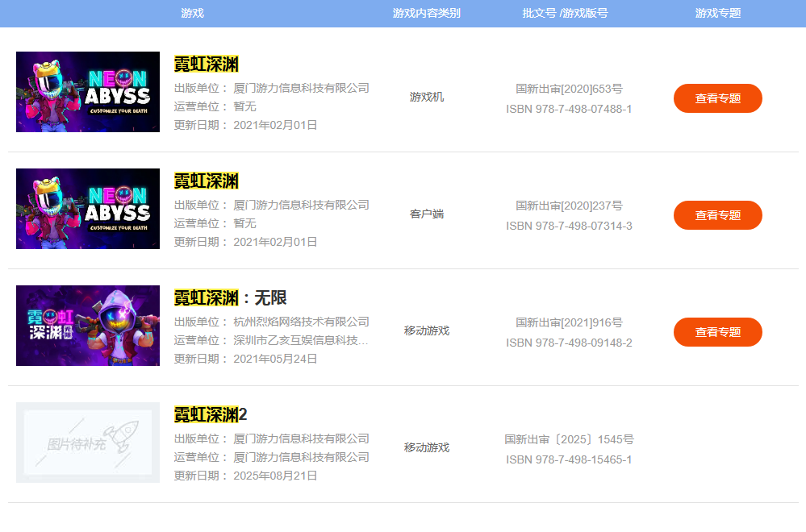Viewport: 806px width, 532px height.
Task: Select 移动游戏 in the 霓虹深渊：无限 row
Action: tap(427, 330)
